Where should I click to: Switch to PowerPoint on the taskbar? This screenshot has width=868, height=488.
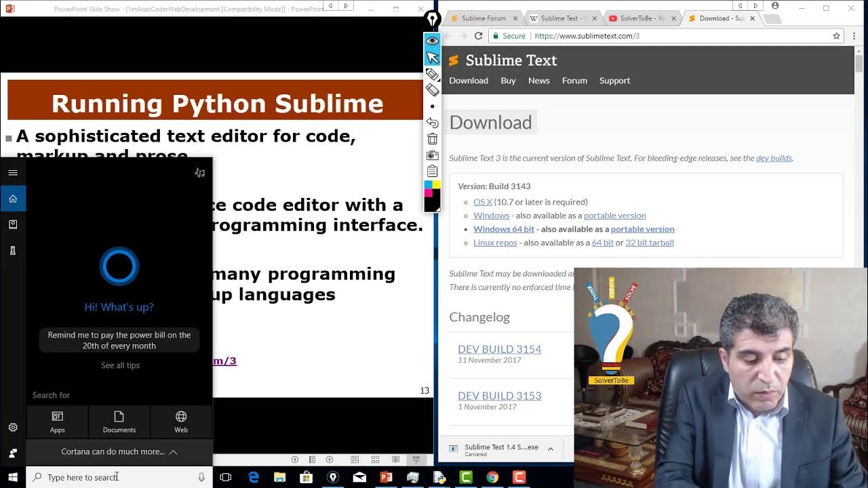(x=386, y=477)
